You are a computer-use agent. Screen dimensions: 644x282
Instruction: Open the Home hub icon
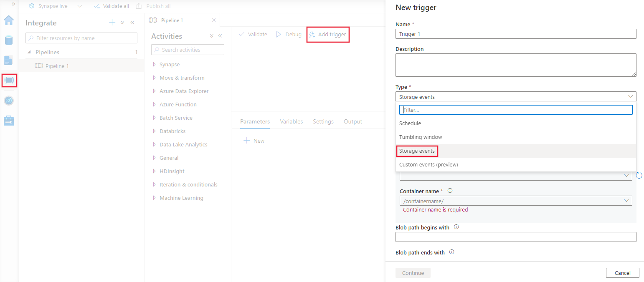coord(9,20)
